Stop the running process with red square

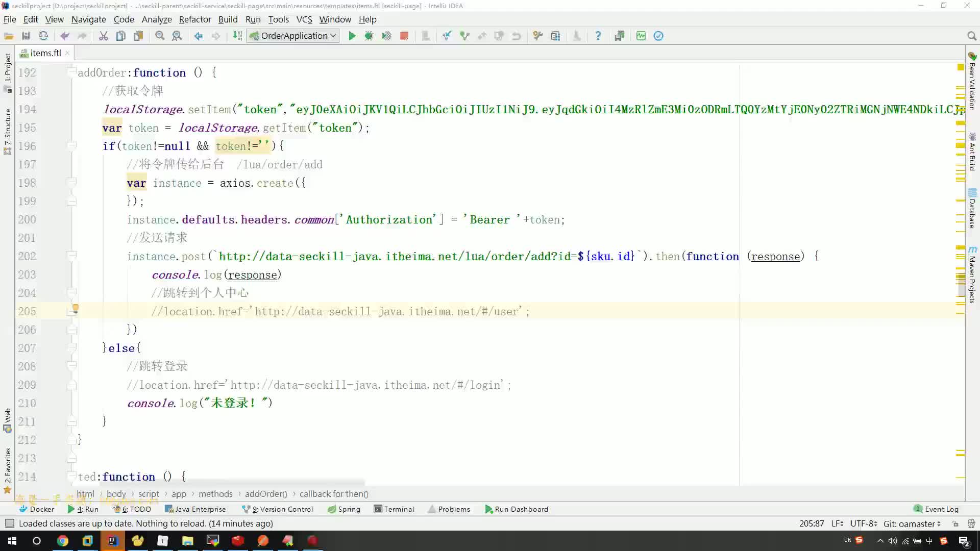(404, 36)
